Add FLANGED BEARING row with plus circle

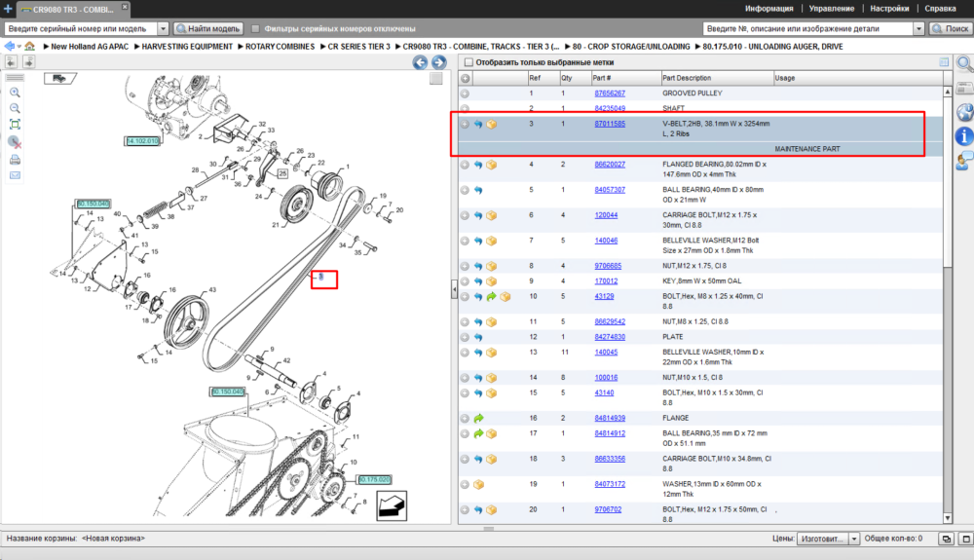[465, 166]
